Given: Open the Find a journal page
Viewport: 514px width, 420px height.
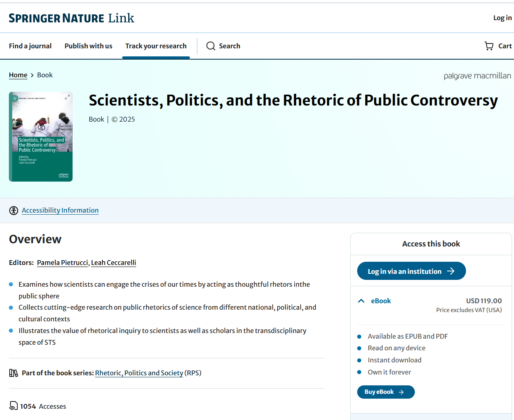Looking at the screenshot, I should [x=30, y=46].
